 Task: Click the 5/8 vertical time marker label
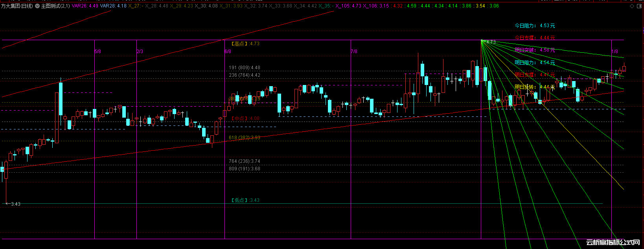(x=98, y=52)
